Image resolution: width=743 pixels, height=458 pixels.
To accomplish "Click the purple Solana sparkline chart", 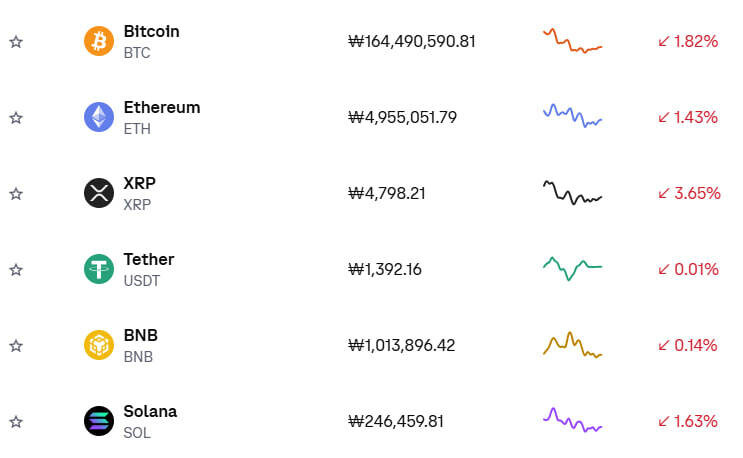I will (x=572, y=420).
